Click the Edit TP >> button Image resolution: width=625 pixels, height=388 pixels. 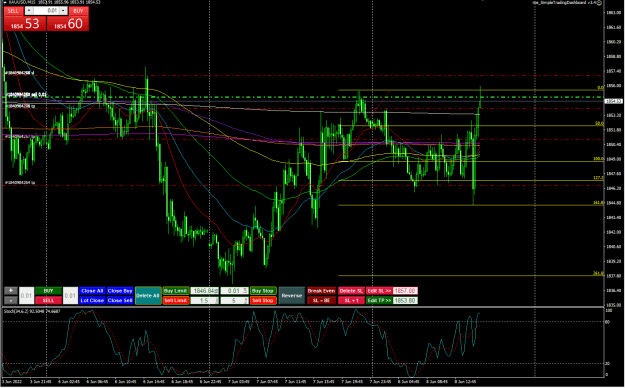(x=379, y=300)
